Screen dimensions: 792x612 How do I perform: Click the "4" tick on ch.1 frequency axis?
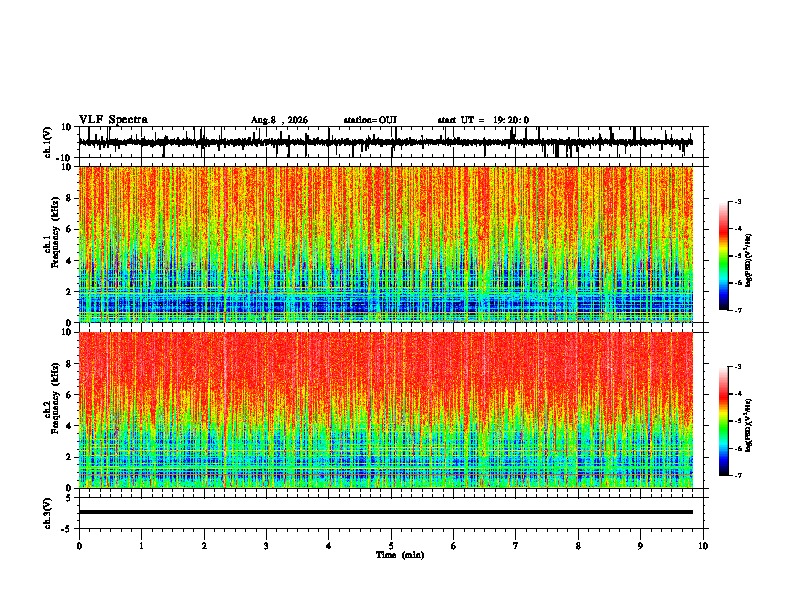(69, 261)
